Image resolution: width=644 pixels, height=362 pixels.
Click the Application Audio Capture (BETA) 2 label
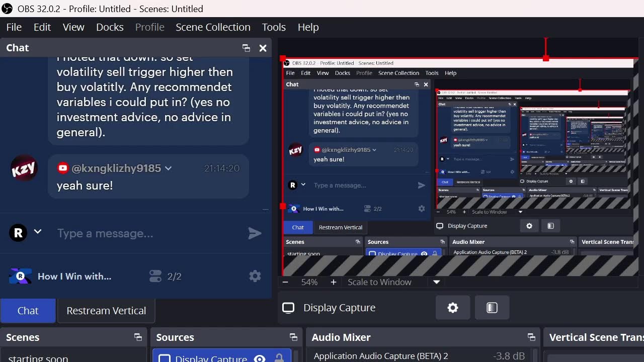click(381, 356)
